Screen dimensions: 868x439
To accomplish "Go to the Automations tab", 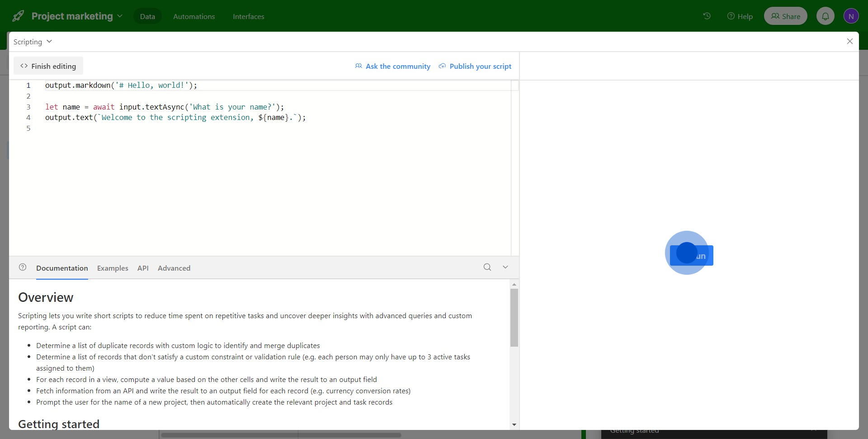I will (194, 16).
